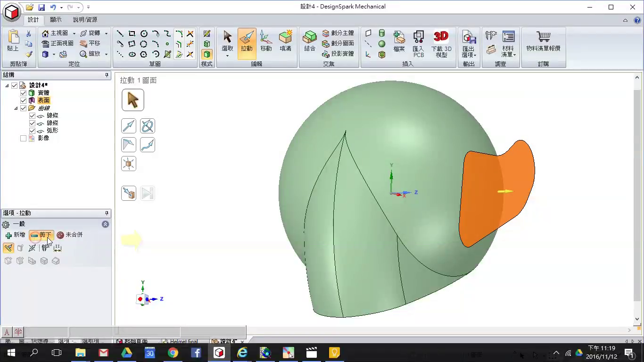Choose the ellipse sketch tool
The image size is (644, 362).
[132, 54]
